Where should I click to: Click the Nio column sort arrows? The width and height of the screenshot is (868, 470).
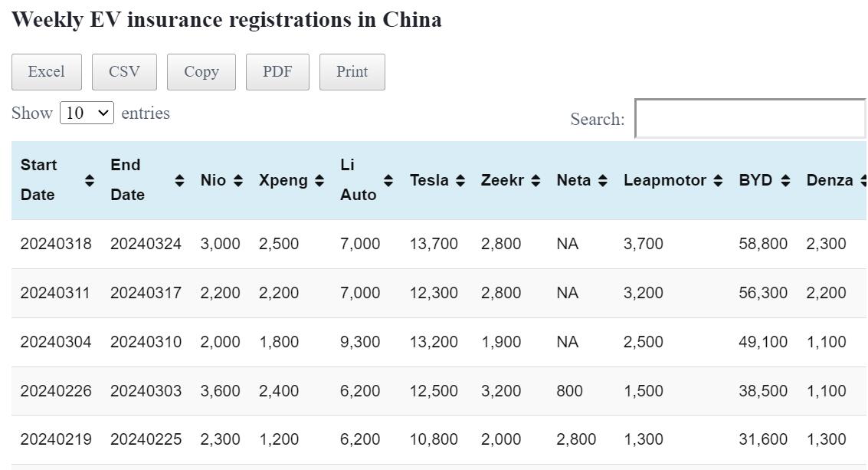(x=238, y=181)
